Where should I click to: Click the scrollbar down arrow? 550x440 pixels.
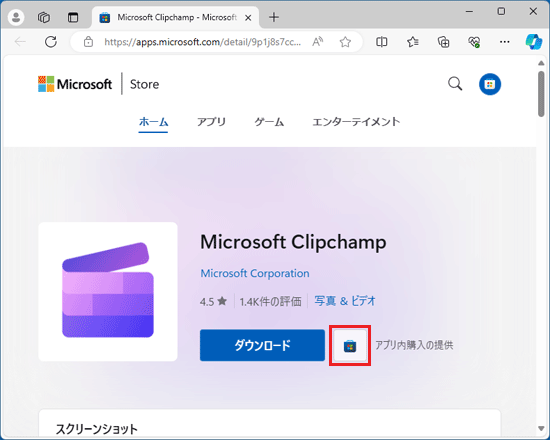541,428
